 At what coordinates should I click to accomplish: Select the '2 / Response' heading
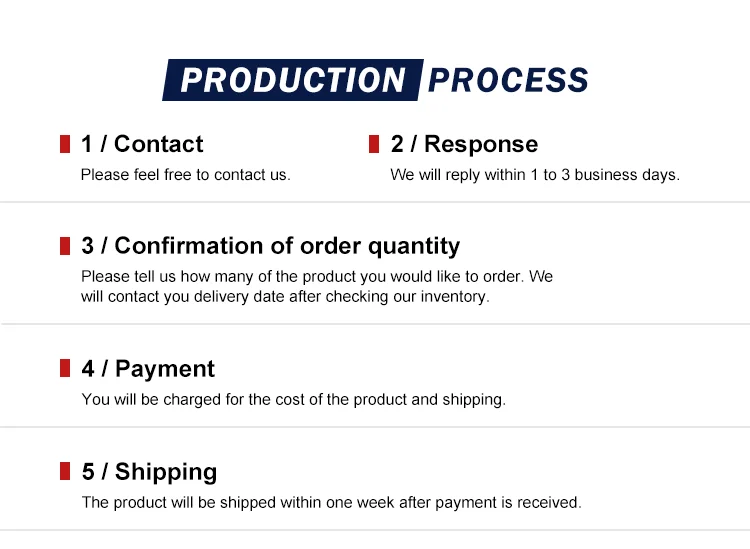pos(464,144)
